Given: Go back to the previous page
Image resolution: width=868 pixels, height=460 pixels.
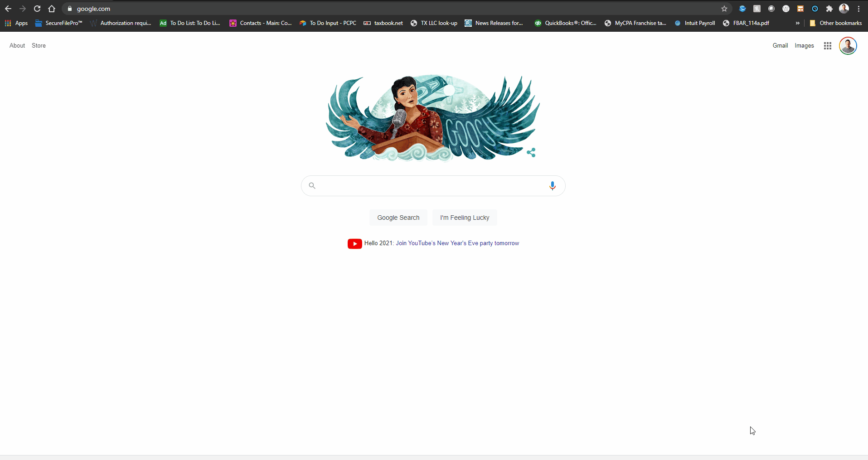Looking at the screenshot, I should point(8,9).
